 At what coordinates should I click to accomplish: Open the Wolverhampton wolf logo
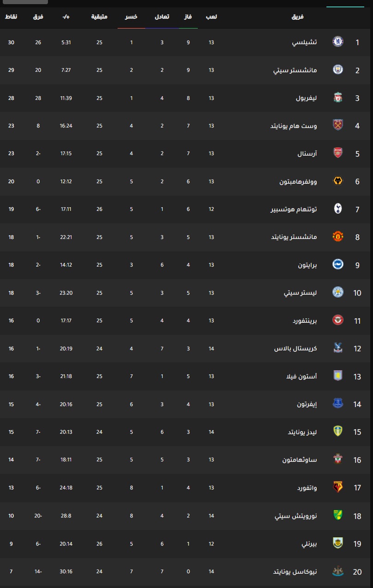point(338,181)
